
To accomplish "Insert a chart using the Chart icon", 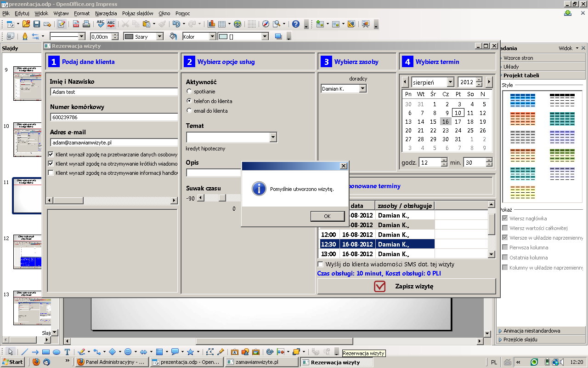I will 211,24.
